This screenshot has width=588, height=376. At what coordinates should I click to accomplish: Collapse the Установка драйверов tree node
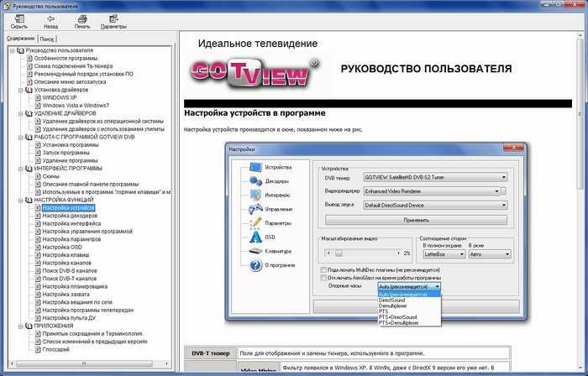pos(21,90)
